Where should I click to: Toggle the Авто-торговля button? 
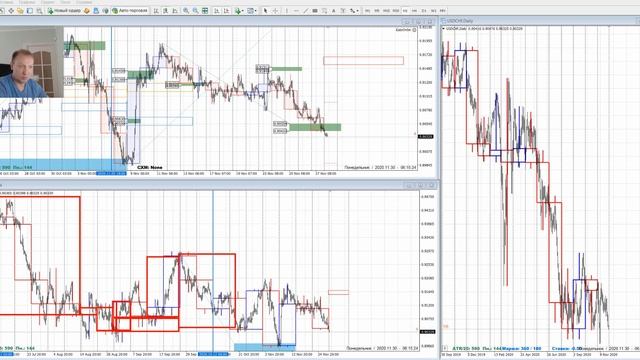click(130, 11)
